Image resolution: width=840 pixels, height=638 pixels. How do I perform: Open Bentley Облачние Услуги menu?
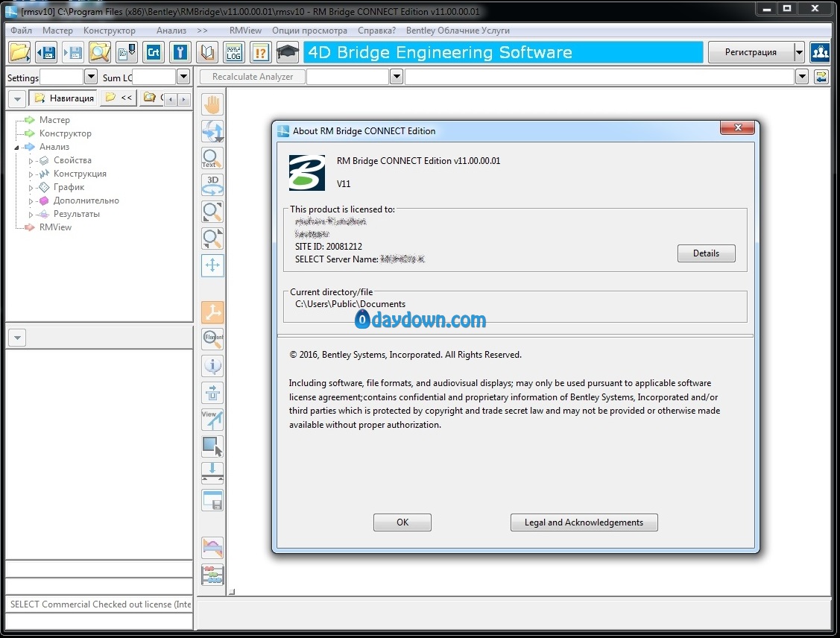point(458,31)
